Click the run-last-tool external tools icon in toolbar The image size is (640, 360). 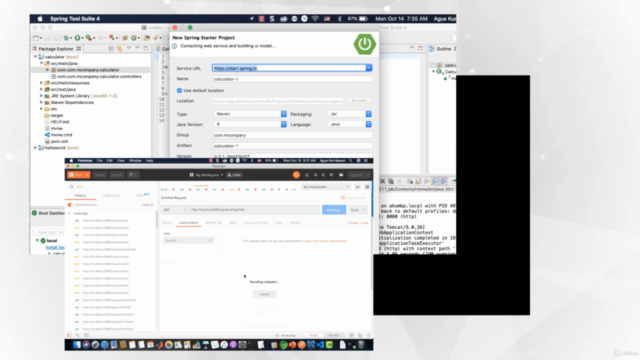89,38
